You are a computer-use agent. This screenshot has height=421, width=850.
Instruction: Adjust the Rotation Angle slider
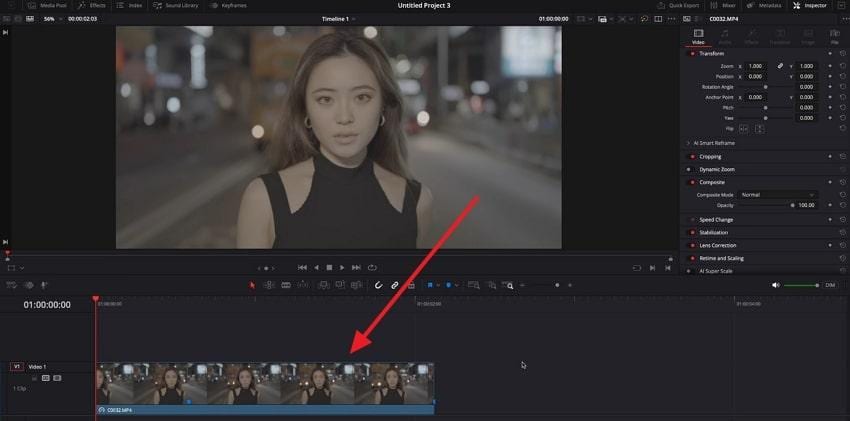[765, 87]
